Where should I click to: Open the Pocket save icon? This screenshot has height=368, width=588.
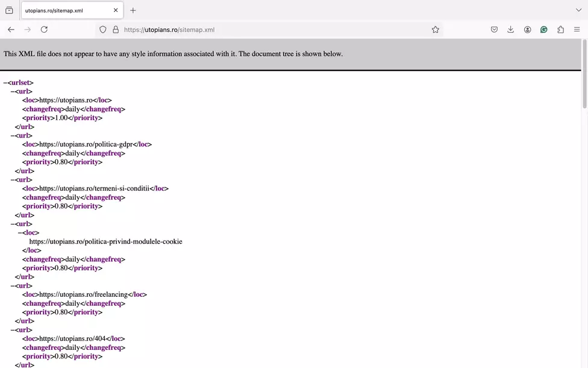[494, 30]
